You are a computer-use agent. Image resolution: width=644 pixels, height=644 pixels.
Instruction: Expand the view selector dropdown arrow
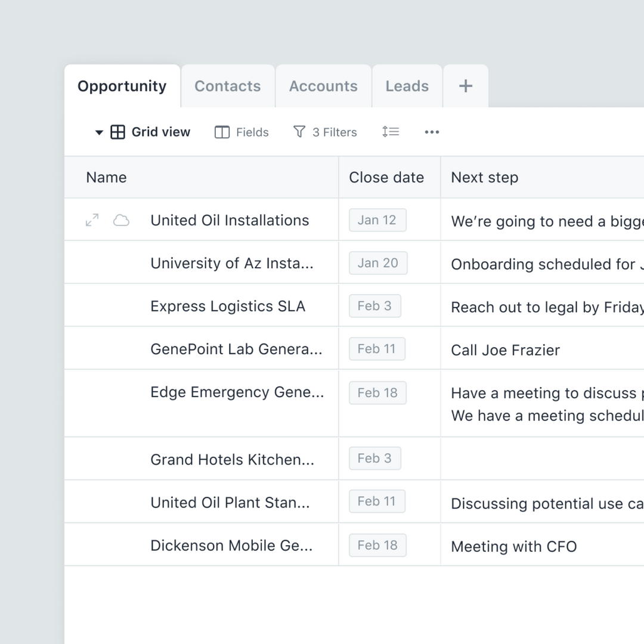[x=99, y=132]
